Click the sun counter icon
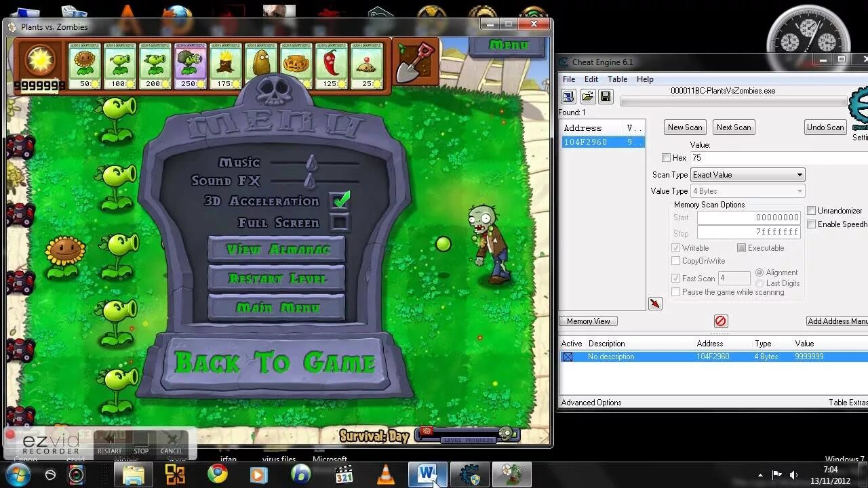The image size is (868, 488). [x=40, y=61]
